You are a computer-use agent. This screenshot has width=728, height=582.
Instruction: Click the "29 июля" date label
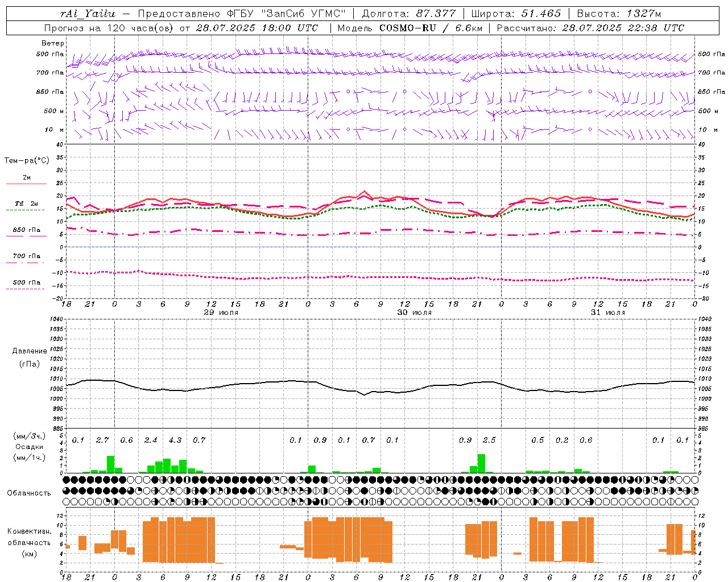coord(221,313)
